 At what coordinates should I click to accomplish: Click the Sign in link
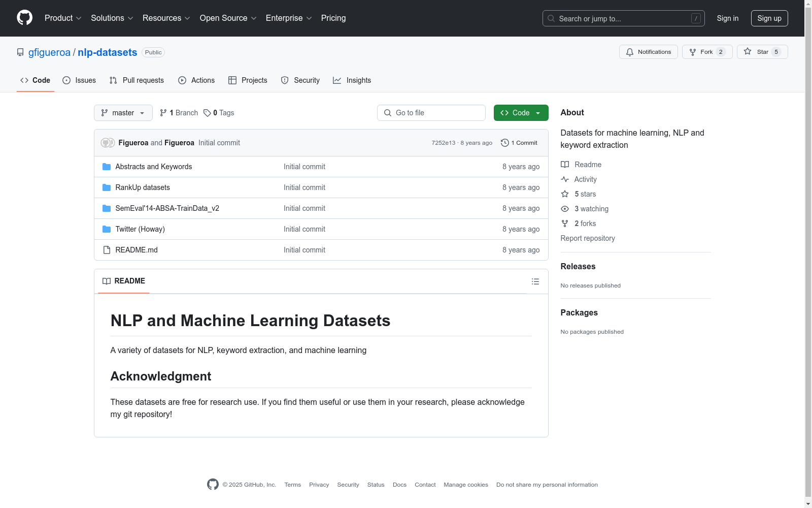pyautogui.click(x=728, y=18)
